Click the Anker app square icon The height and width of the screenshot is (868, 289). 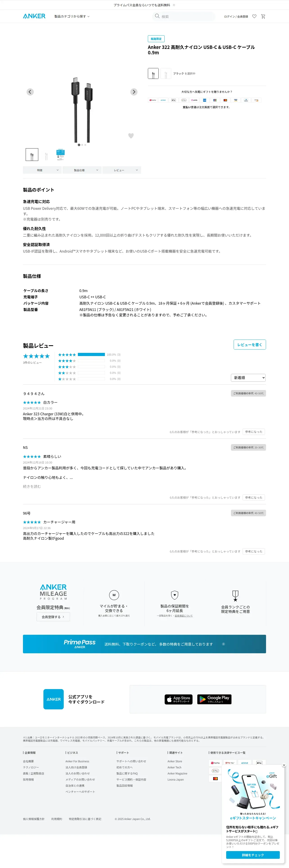click(54, 699)
